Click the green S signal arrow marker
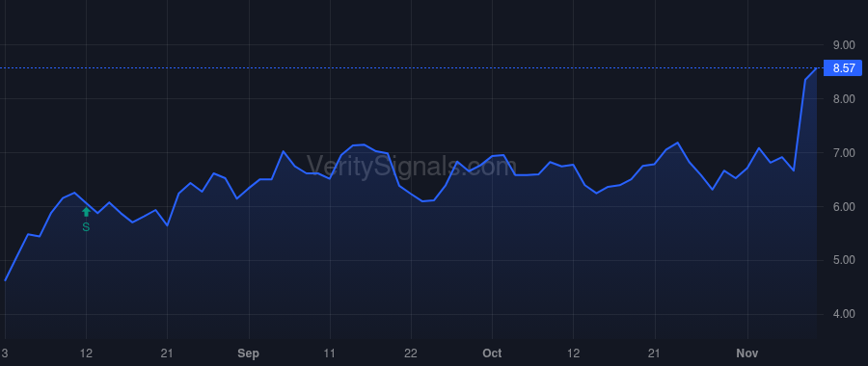 tap(86, 212)
